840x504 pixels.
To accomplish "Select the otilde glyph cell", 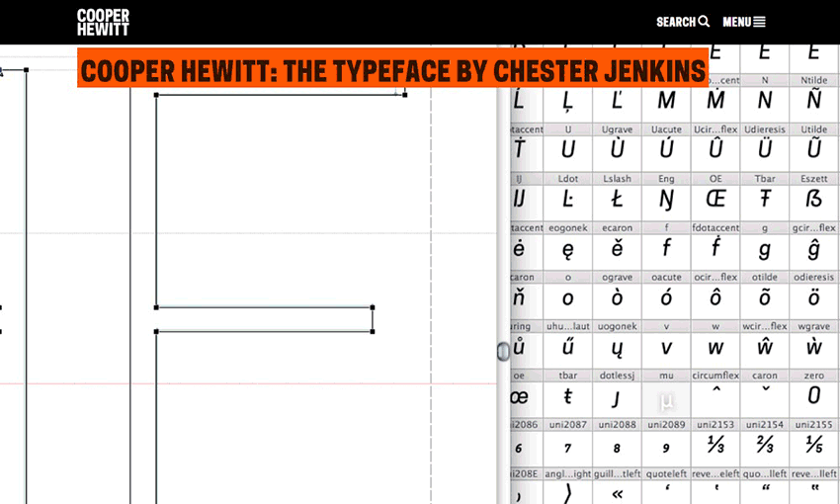I will point(765,296).
